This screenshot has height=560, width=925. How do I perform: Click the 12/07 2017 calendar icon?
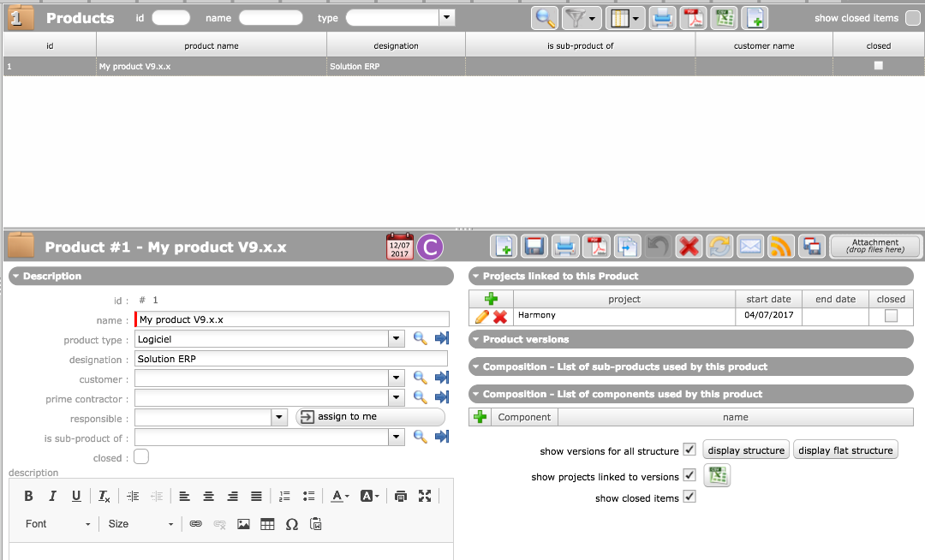pos(399,247)
